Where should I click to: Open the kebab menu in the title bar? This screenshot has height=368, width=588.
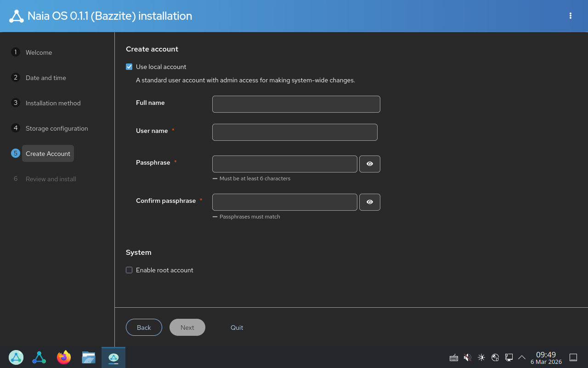pyautogui.click(x=570, y=16)
